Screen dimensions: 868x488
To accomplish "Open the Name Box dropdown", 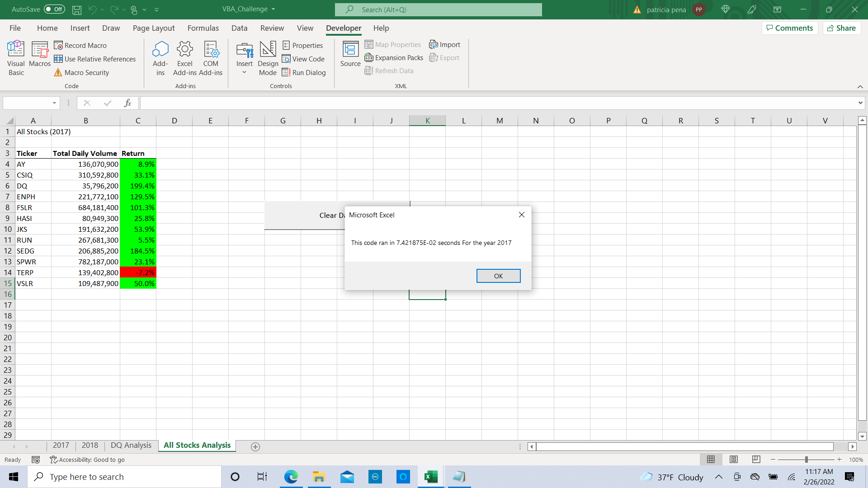I will (54, 103).
